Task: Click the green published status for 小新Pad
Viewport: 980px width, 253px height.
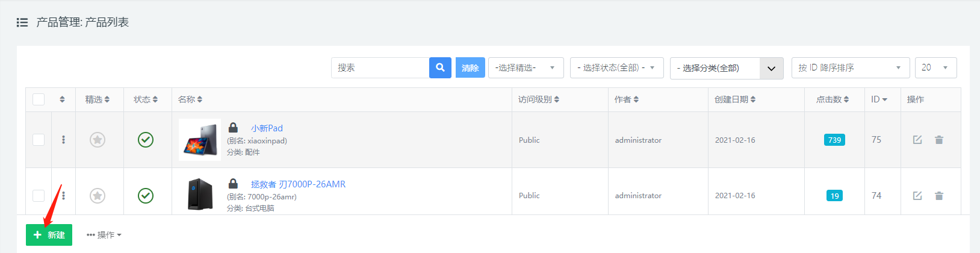Action: (x=146, y=140)
